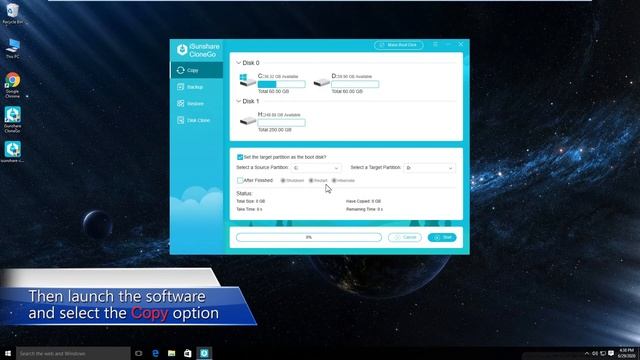Screen dimensions: 640x360
Task: Open File Explorer from the taskbar
Action: coord(172,353)
